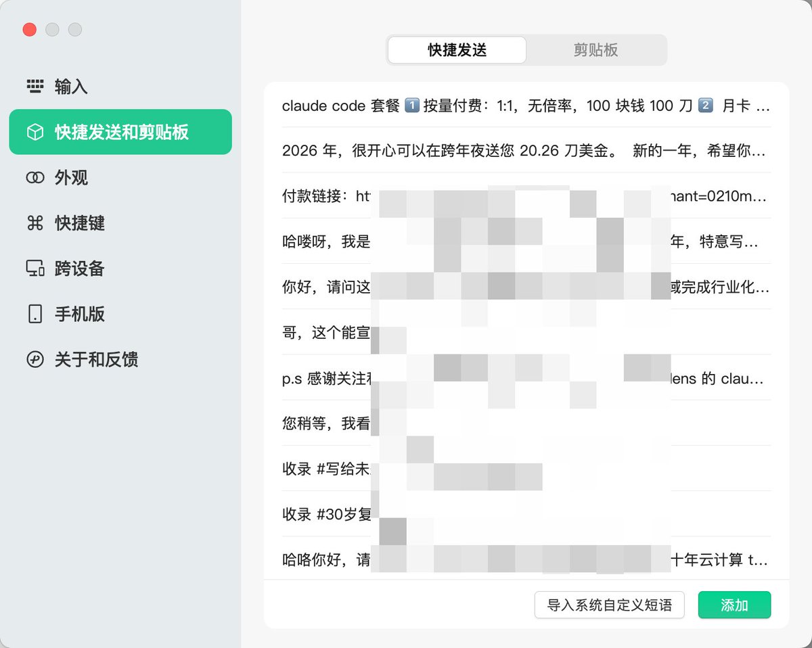Open 关于和反馈 page

click(120, 359)
